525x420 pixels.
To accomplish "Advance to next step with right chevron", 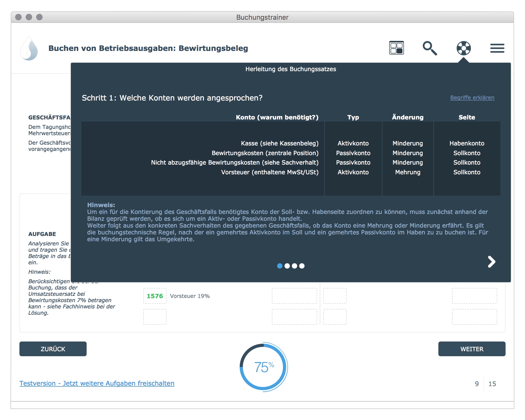I will pos(491,262).
